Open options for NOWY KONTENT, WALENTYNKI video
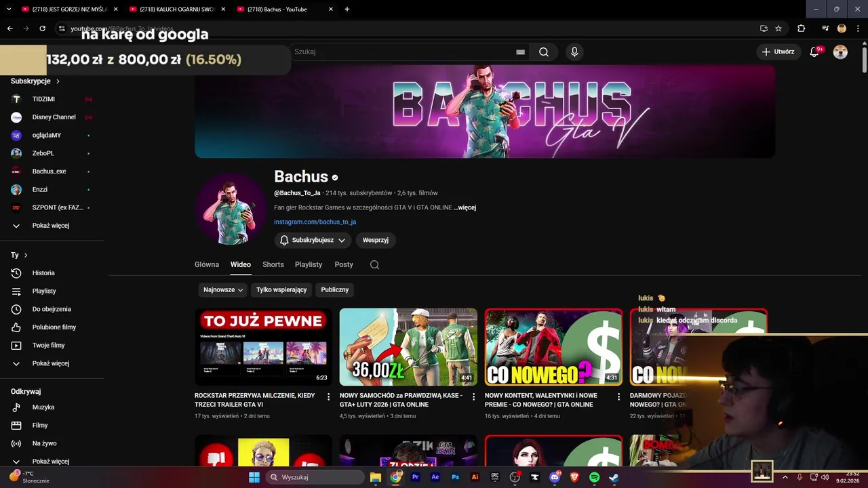 (618, 396)
